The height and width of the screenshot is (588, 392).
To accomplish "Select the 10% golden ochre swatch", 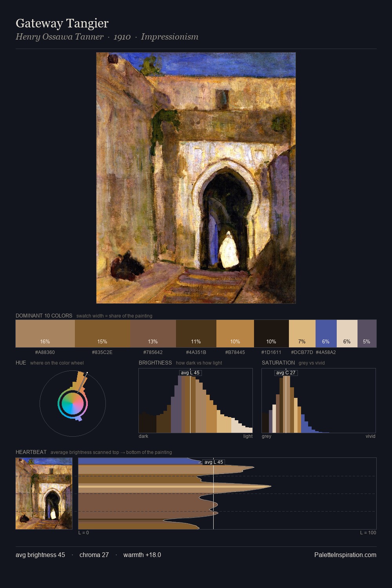I will tap(235, 334).
